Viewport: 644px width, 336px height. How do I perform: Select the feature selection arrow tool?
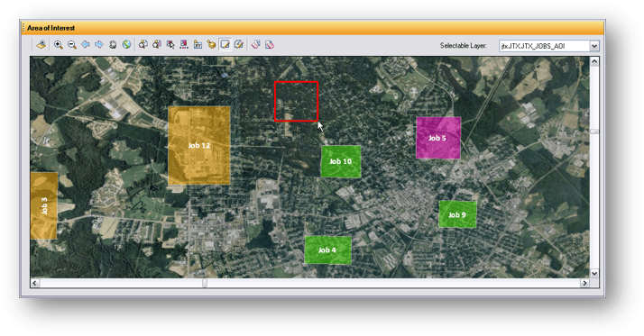pyautogui.click(x=170, y=44)
